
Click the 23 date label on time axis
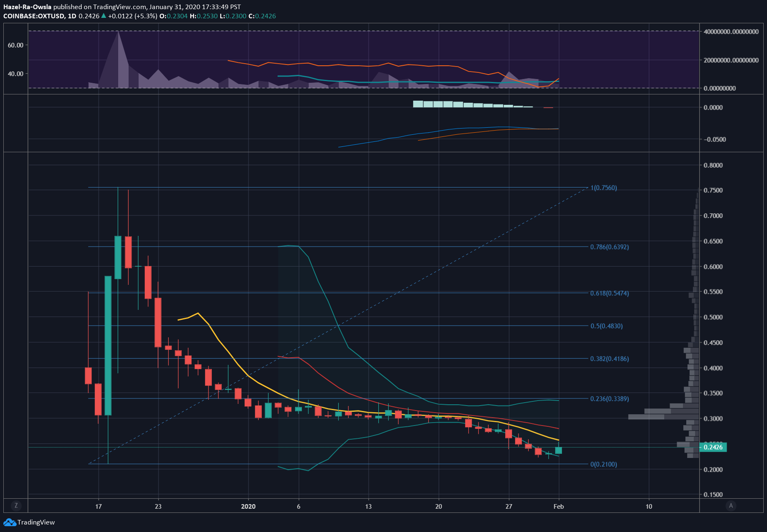pos(158,506)
